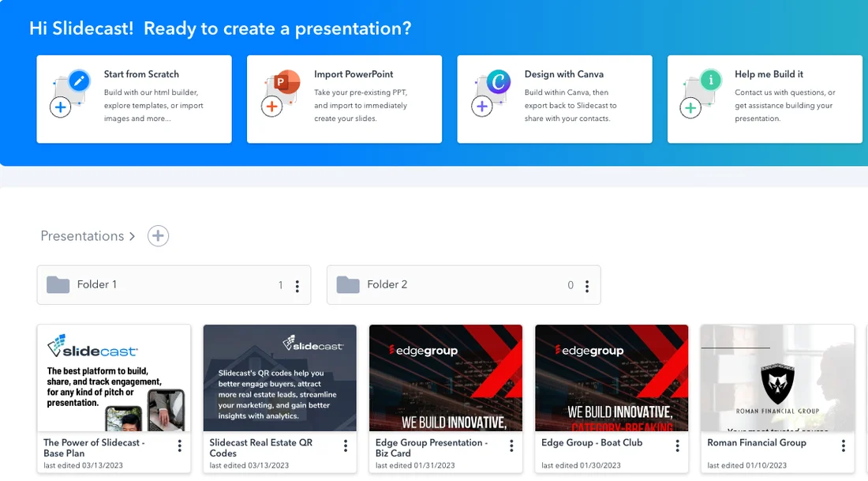
Task: Click the Canva logo icon
Action: (x=498, y=82)
